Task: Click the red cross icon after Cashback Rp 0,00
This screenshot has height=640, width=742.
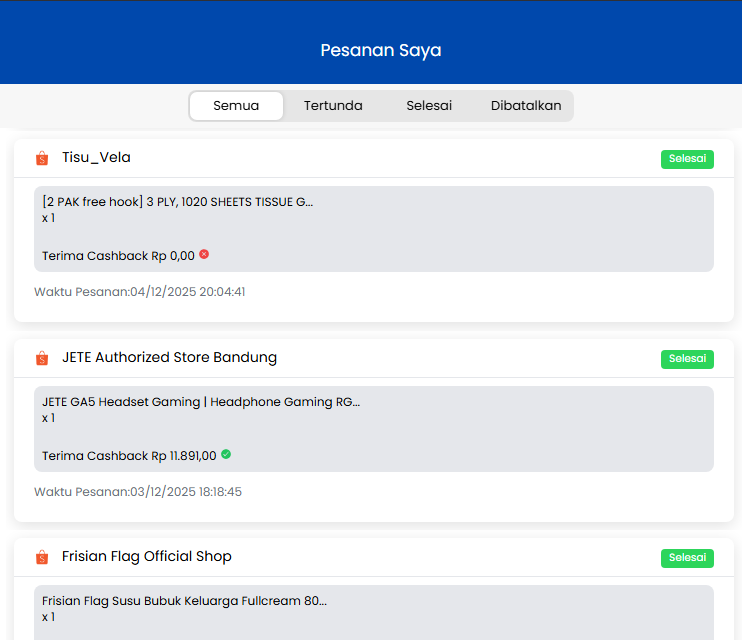Action: [x=204, y=255]
